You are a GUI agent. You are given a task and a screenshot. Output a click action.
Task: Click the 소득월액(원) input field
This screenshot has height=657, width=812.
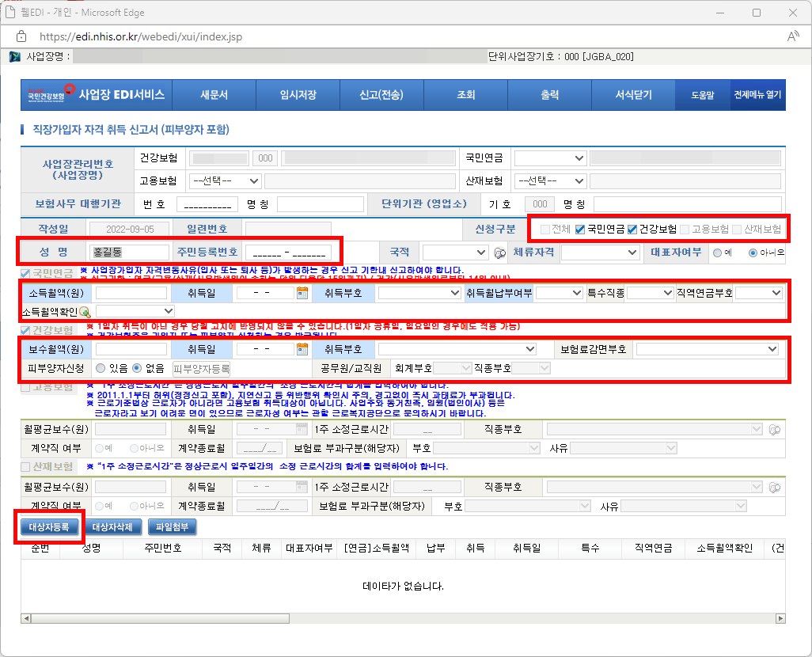tap(131, 293)
